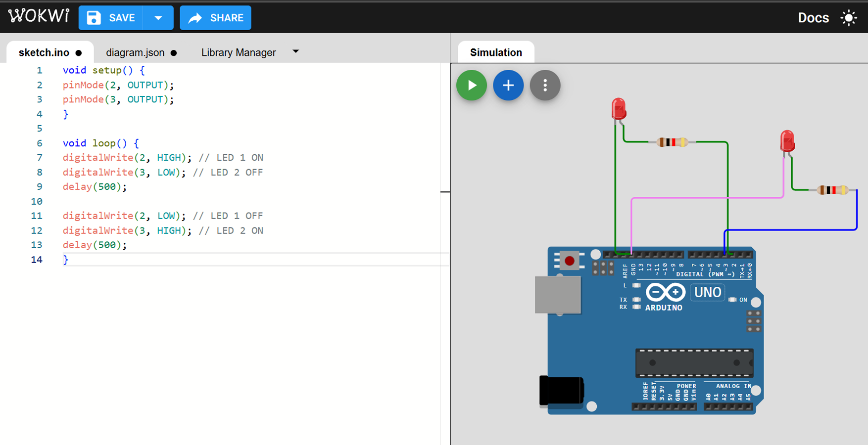868x445 pixels.
Task: Click the comment '// LED 1 ON'
Action: pyautogui.click(x=231, y=158)
